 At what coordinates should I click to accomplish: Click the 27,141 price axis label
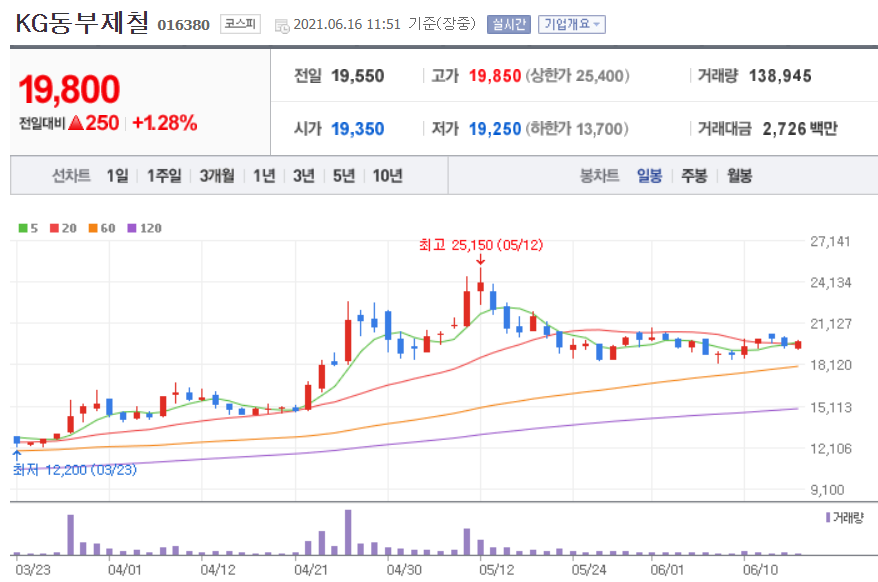click(830, 241)
